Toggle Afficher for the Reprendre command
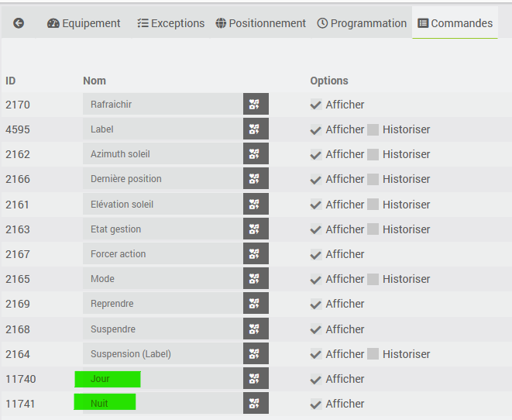The image size is (512, 420). [316, 304]
